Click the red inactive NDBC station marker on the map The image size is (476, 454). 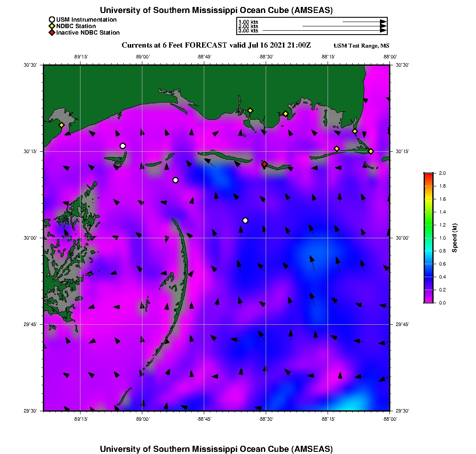[x=264, y=164]
